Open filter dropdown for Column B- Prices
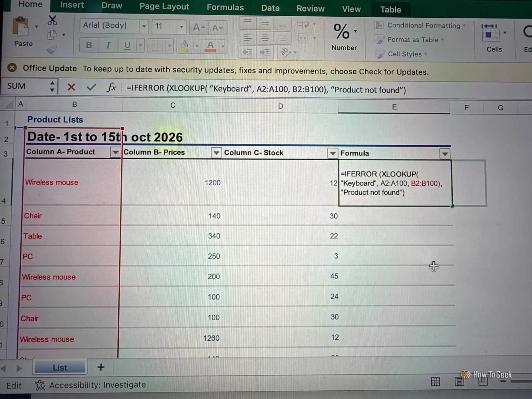Viewport: 532px width, 399px height. (216, 153)
